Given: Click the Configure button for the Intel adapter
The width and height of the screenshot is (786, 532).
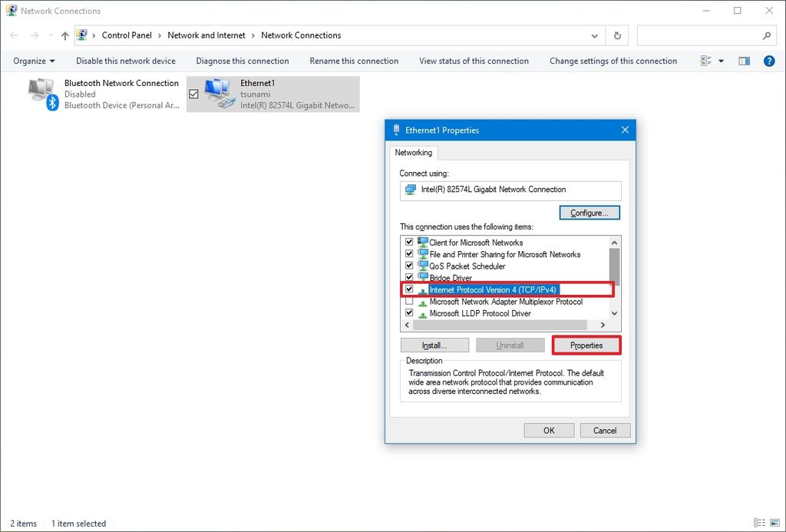Looking at the screenshot, I should pos(589,213).
